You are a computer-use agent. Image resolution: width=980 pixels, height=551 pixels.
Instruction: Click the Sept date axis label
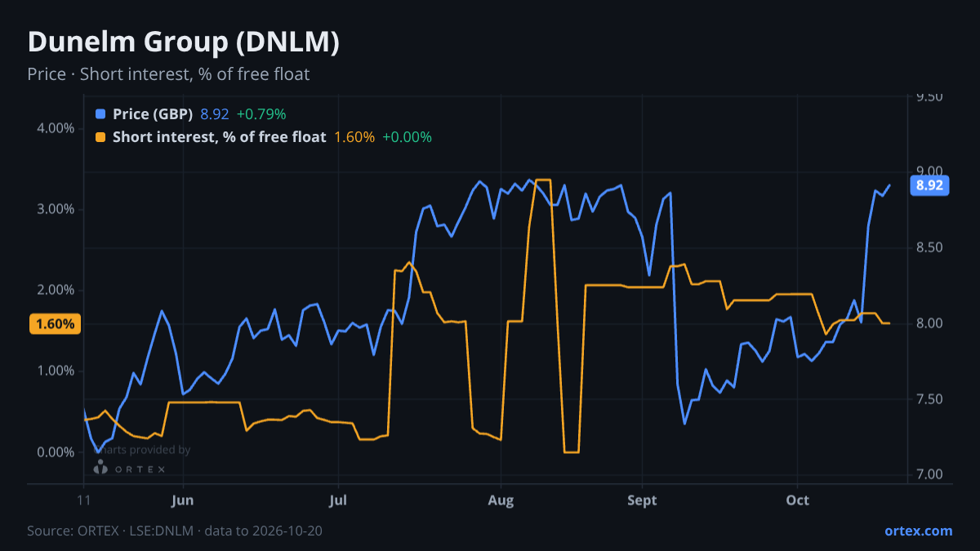642,500
